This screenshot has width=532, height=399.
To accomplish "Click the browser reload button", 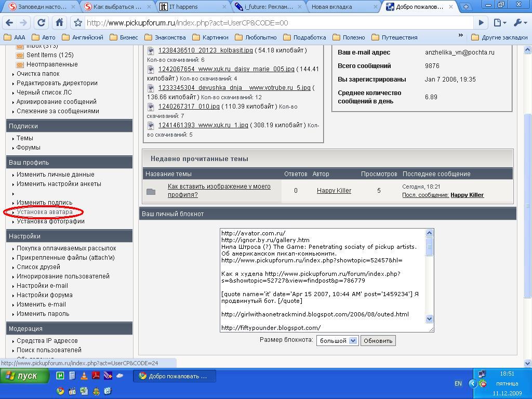I will coord(41,23).
